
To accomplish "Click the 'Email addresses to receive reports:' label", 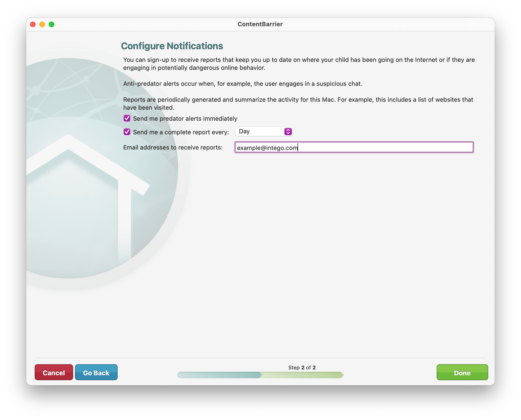I will (173, 147).
